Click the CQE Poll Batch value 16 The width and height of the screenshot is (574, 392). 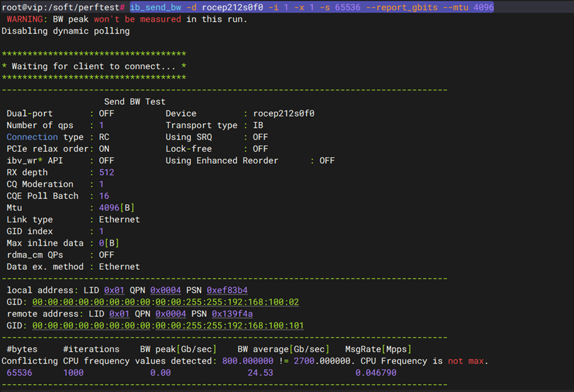click(104, 196)
